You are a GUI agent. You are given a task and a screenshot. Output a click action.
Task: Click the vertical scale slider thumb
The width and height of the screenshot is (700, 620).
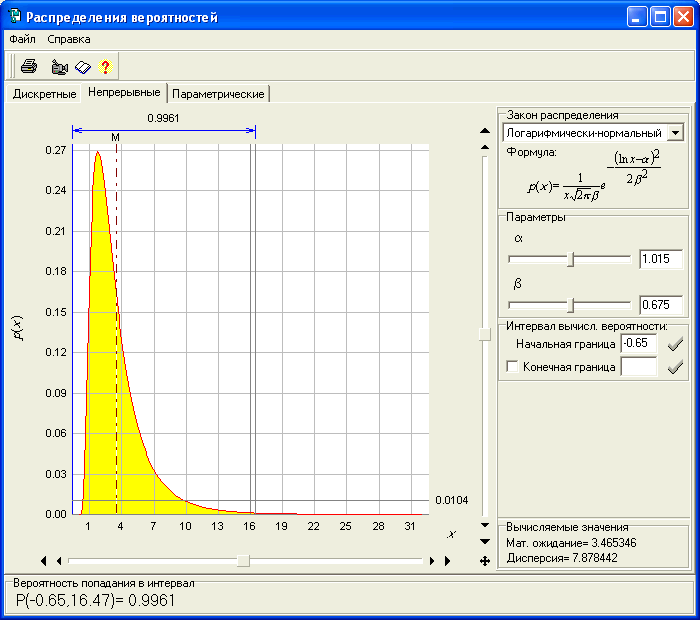click(x=485, y=334)
